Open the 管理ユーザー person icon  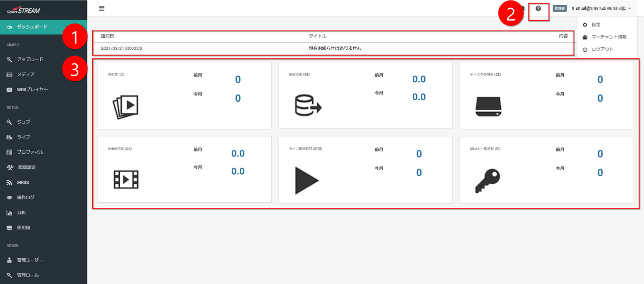pyautogui.click(x=9, y=260)
